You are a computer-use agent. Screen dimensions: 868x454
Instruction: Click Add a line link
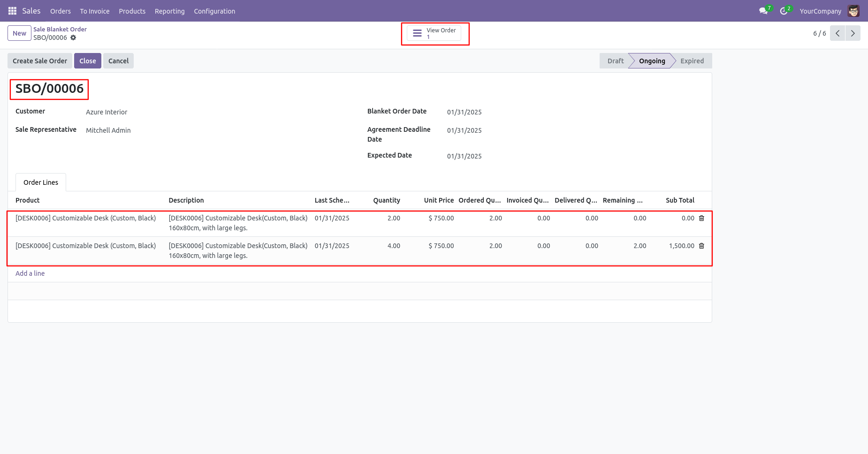(x=30, y=273)
